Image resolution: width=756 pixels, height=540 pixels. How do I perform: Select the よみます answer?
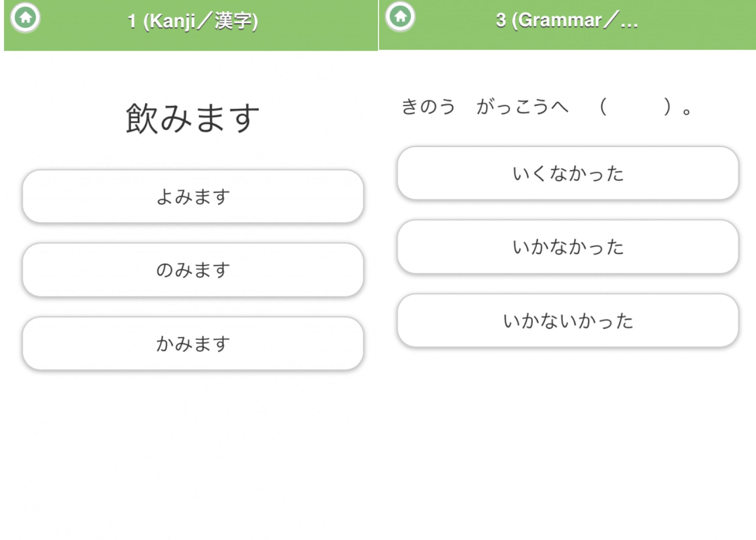[193, 196]
